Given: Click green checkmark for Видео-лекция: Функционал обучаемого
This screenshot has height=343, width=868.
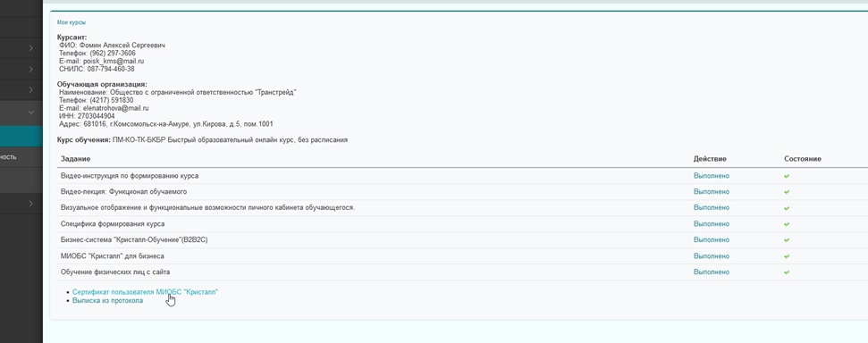Looking at the screenshot, I should (x=787, y=192).
